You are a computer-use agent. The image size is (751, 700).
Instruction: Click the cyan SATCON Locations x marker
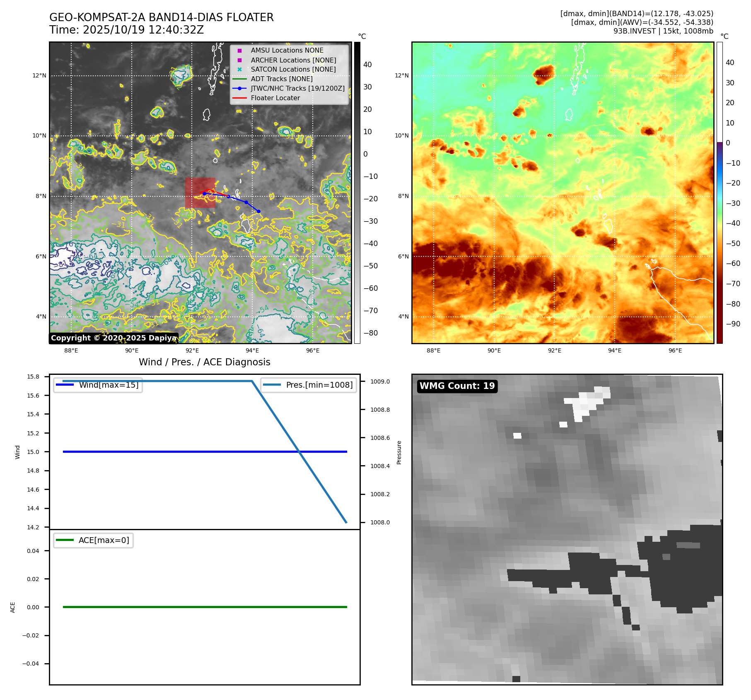[239, 70]
